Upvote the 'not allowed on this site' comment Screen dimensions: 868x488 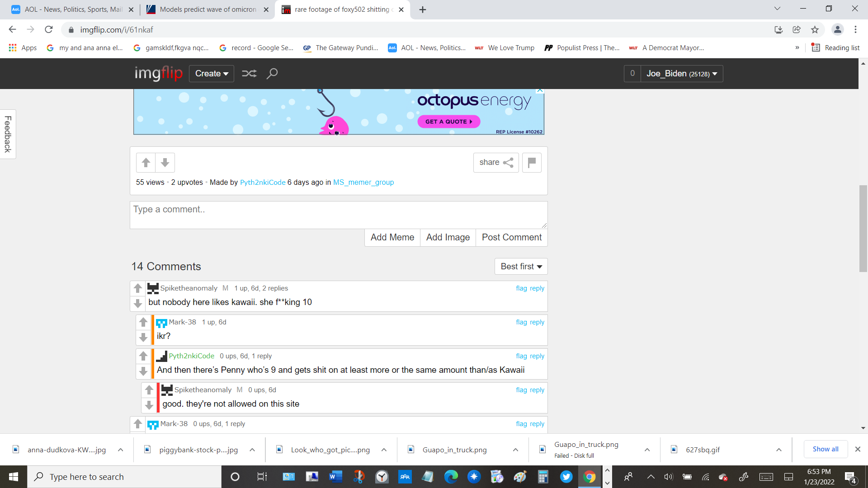(x=149, y=390)
